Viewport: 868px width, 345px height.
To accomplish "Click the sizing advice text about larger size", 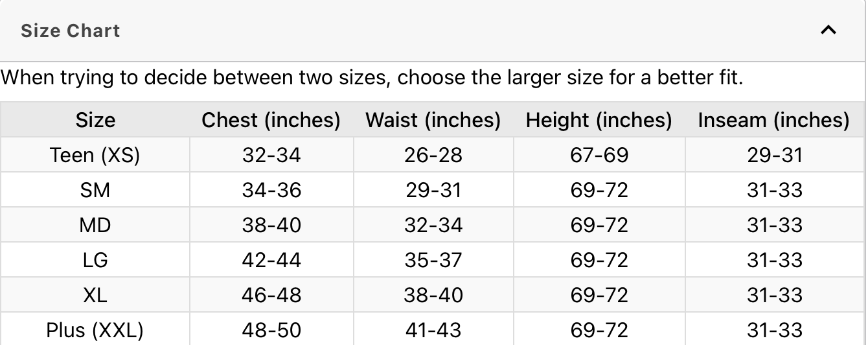I will pos(372,78).
